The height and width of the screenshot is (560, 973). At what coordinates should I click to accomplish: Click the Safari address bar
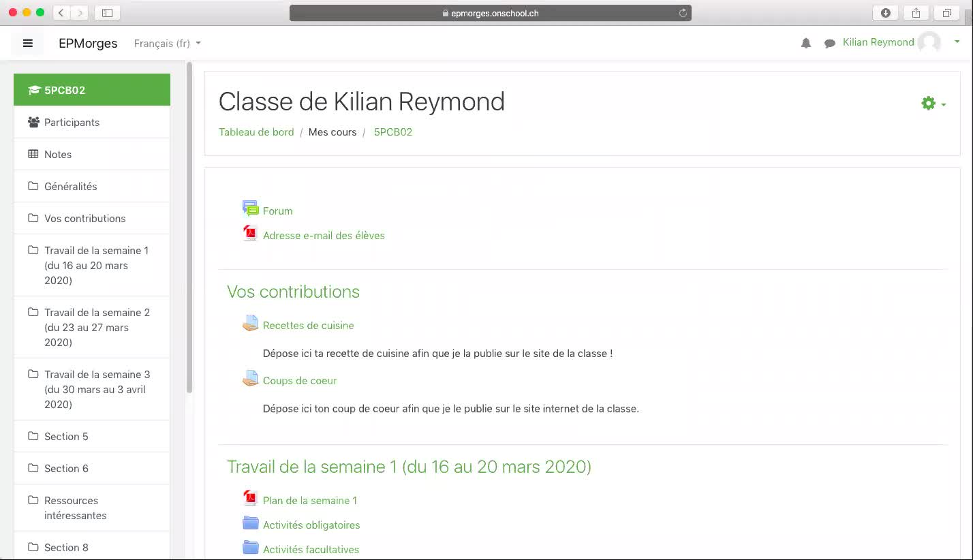pyautogui.click(x=491, y=13)
